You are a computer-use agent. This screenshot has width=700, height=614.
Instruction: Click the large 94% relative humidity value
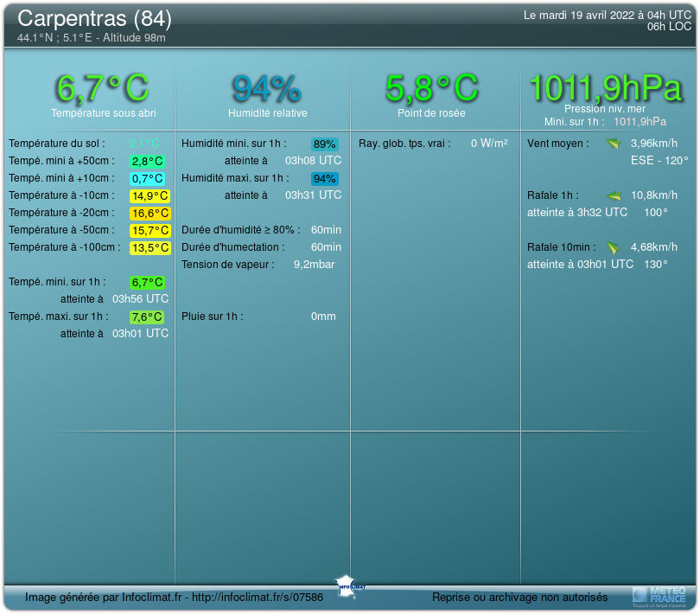click(266, 88)
